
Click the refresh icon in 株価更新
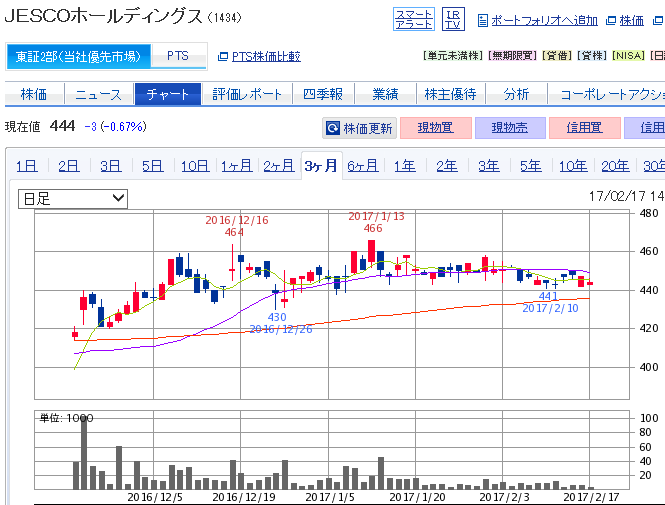[333, 128]
